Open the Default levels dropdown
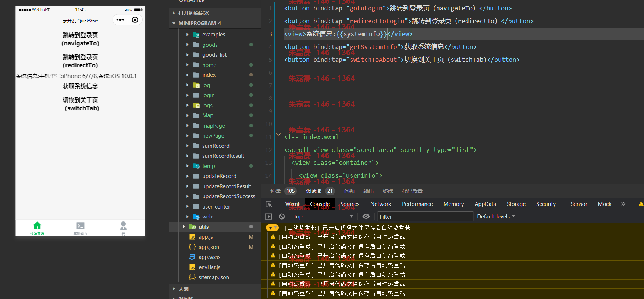This screenshot has height=299, width=644. point(496,217)
